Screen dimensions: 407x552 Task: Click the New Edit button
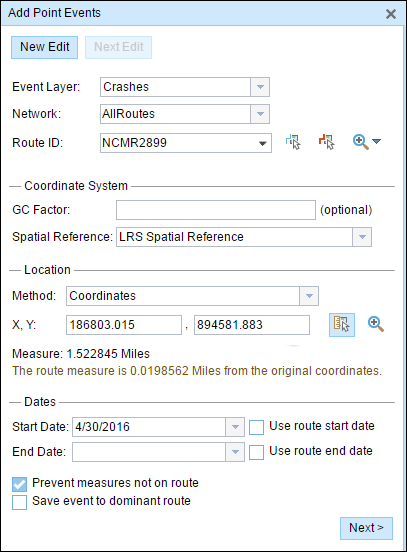click(x=44, y=47)
